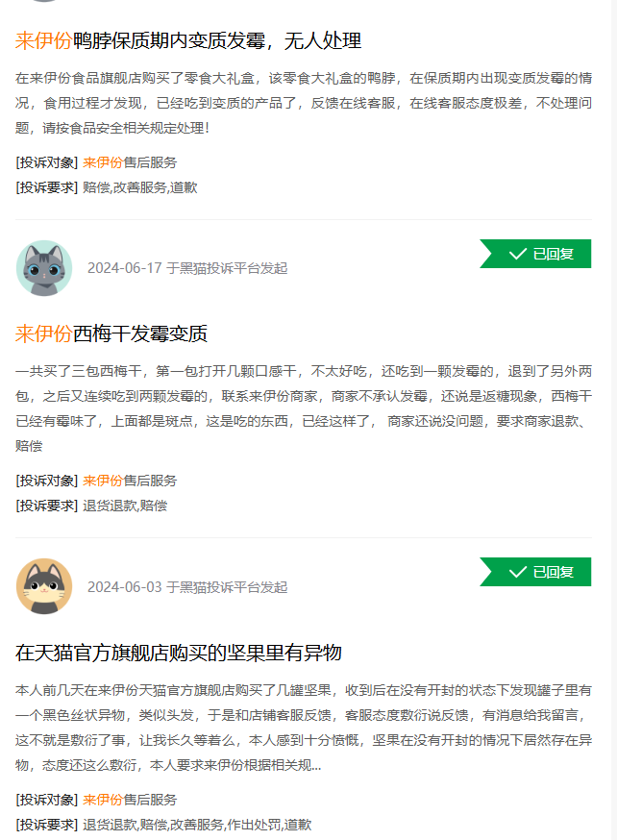Click 来伊份 in the 坚果 complaint's 投诉对象 line
This screenshot has height=840, width=617.
(103, 800)
